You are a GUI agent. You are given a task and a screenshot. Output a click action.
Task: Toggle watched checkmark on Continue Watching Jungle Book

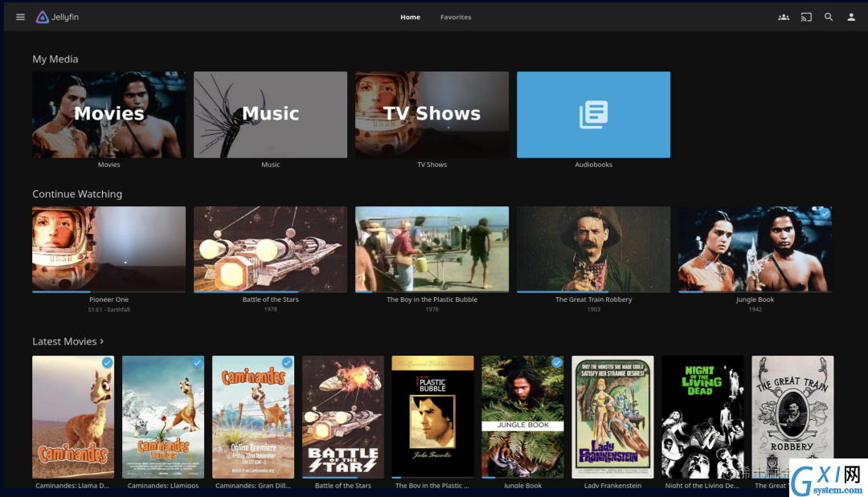pos(825,214)
